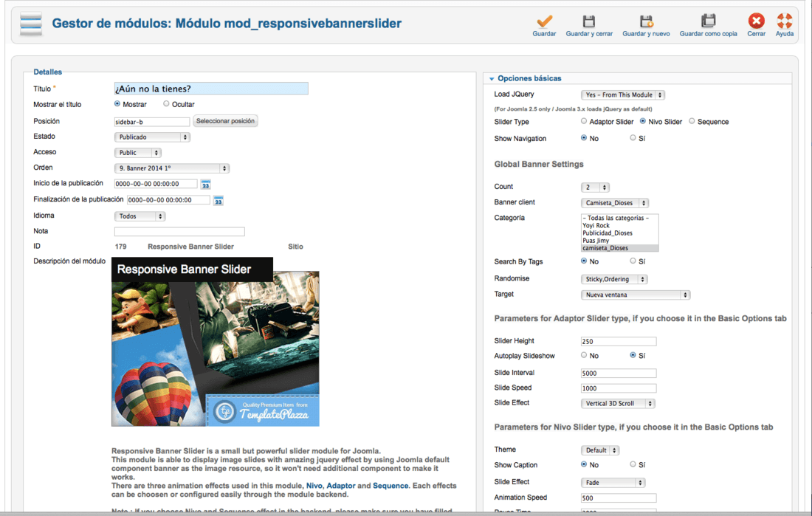Click the module manager header icon

[x=30, y=24]
